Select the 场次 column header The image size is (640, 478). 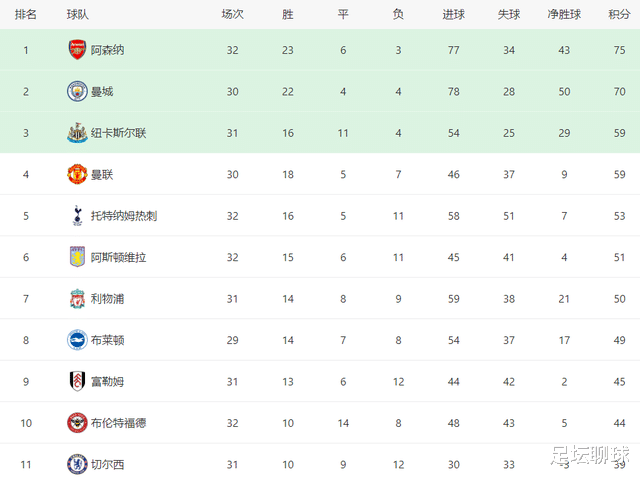click(232, 15)
